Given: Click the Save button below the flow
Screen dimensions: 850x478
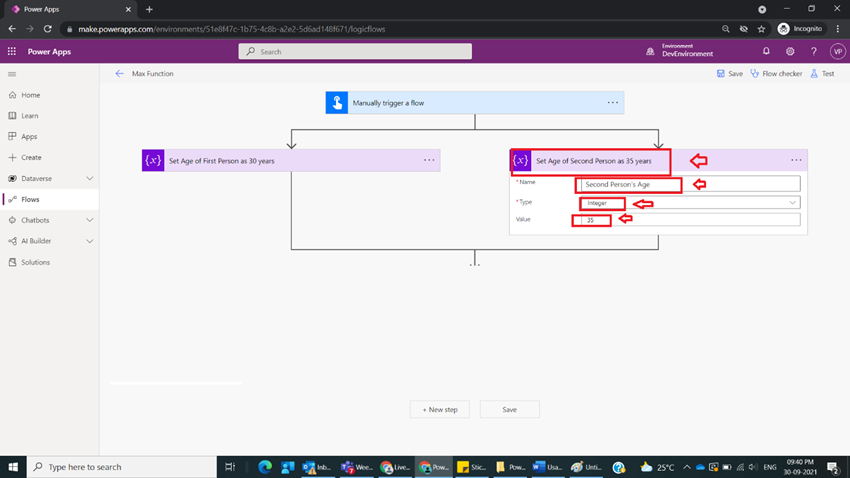Looking at the screenshot, I should click(510, 409).
